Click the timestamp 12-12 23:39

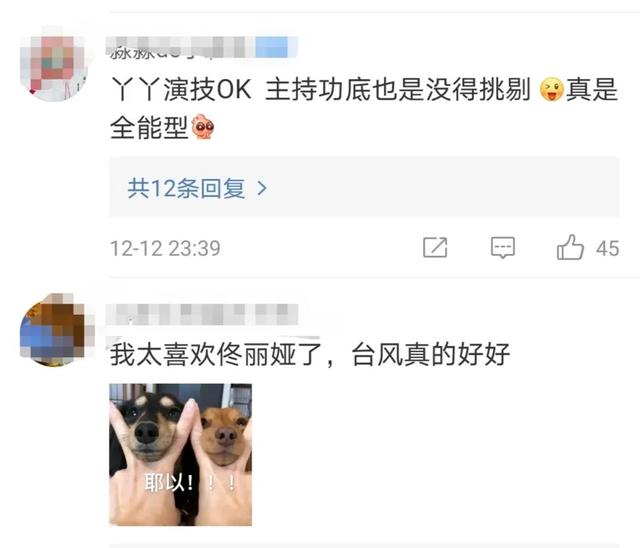click(165, 248)
